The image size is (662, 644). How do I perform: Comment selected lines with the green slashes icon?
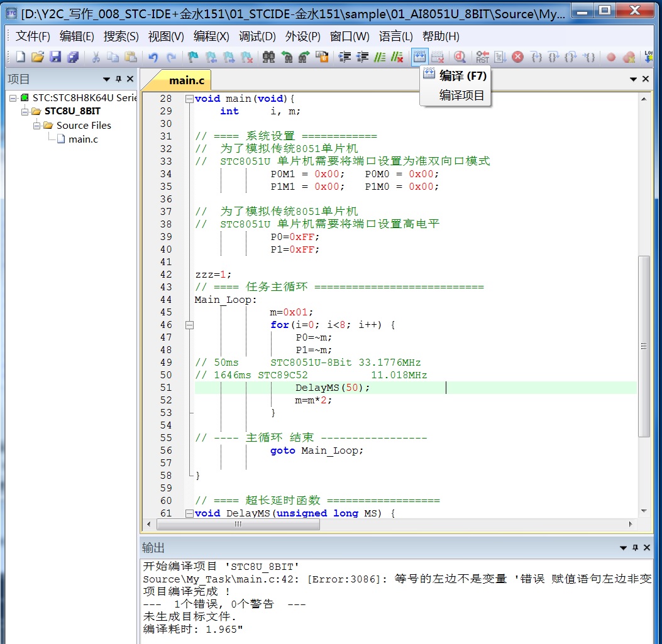(380, 57)
